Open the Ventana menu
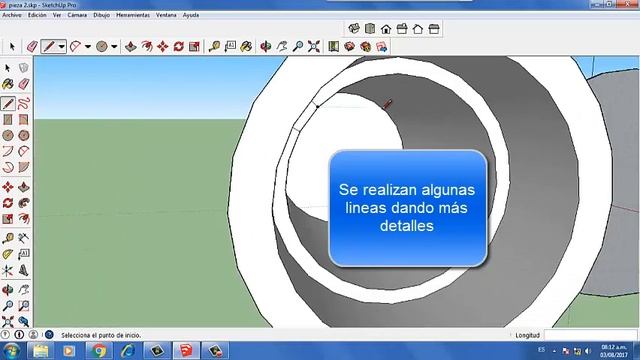Viewport: 640px width, 360px height. 166,15
